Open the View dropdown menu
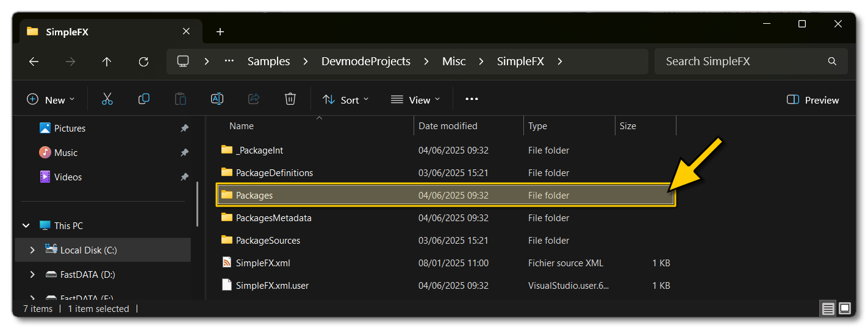Image resolution: width=868 pixels, height=329 pixels. click(415, 100)
